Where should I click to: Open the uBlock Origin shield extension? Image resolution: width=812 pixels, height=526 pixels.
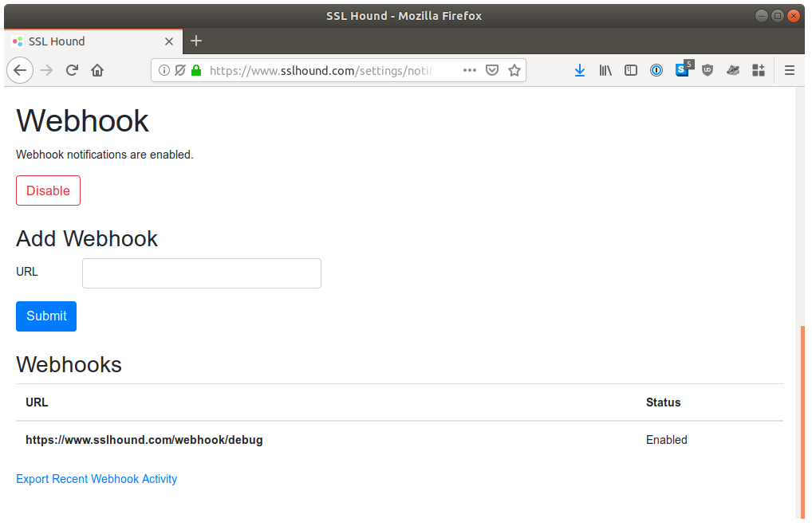pyautogui.click(x=708, y=70)
